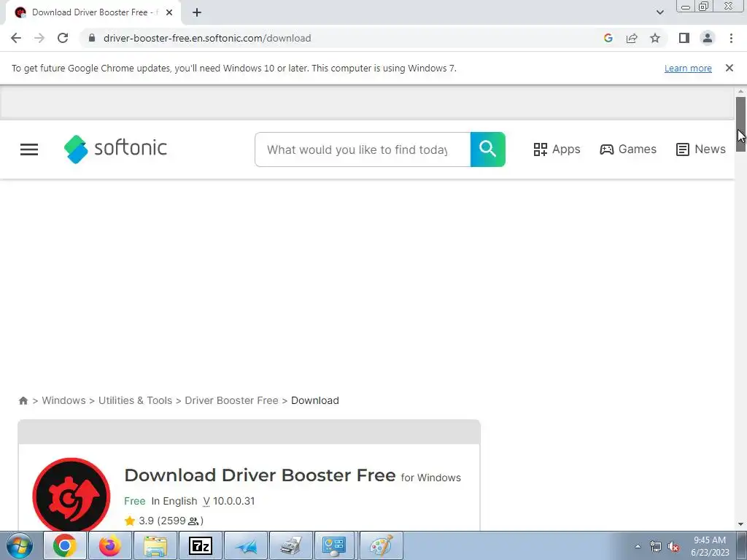Open Windows breadcrumb link
Screen dimensions: 747x560
tap(64, 400)
